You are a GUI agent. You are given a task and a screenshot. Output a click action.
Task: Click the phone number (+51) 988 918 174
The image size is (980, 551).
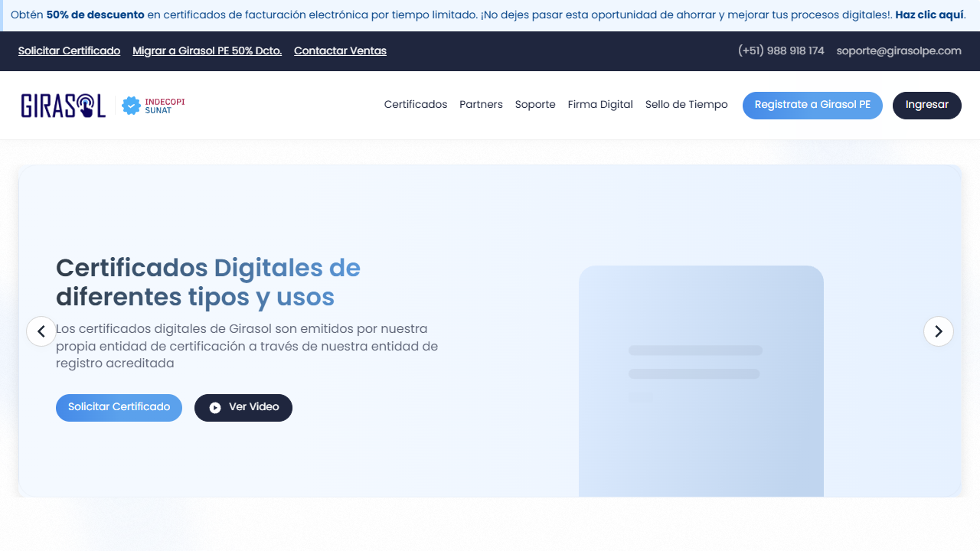(781, 51)
